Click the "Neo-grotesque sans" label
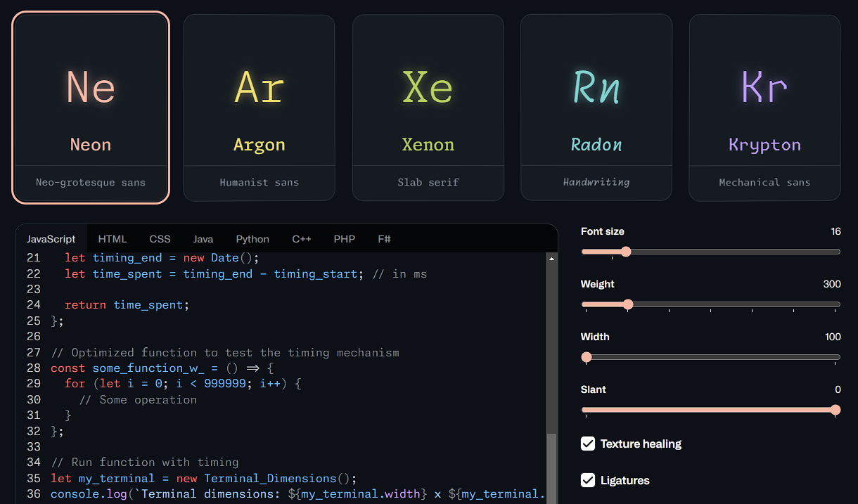858x504 pixels. tap(91, 182)
